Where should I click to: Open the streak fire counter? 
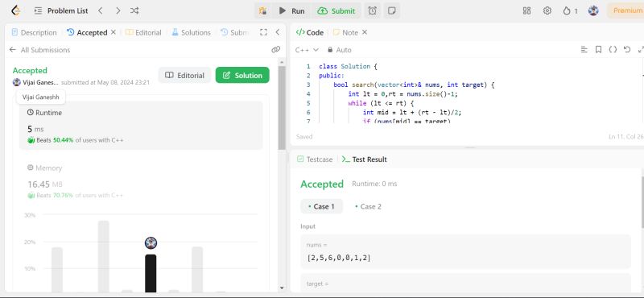point(570,11)
